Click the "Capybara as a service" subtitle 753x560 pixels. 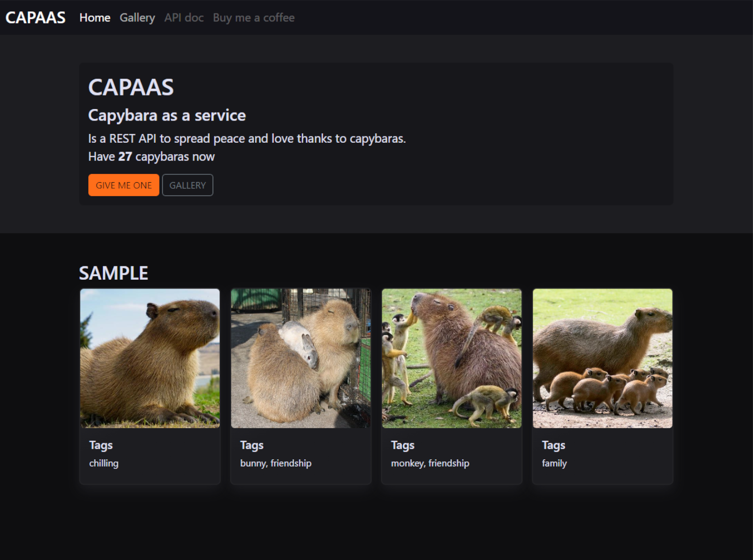click(x=167, y=115)
